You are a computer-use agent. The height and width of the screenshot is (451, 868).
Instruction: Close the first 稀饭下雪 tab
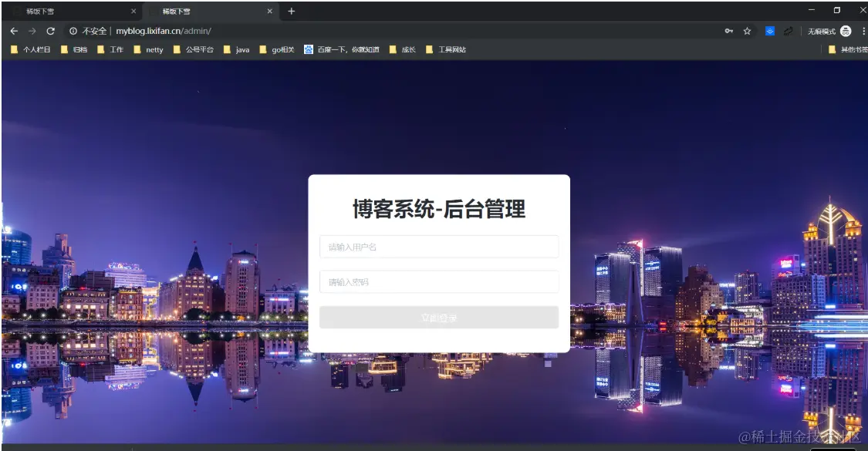pyautogui.click(x=133, y=11)
